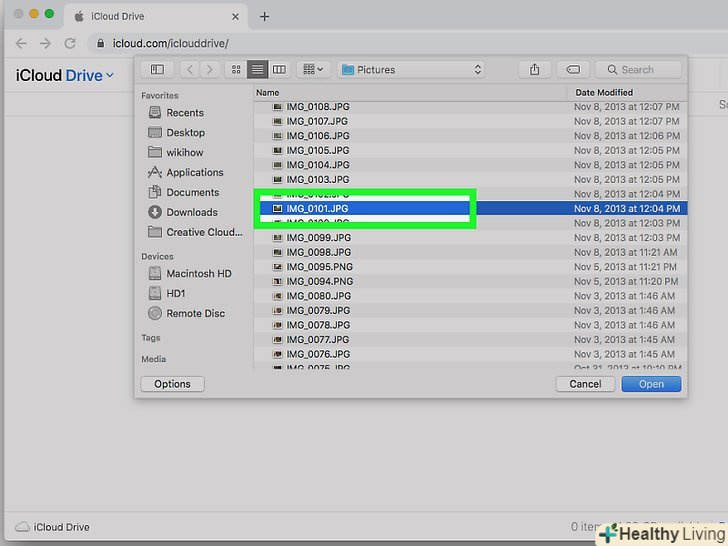Screen dimensions: 728x546
Task: Open Applications in the Favorites sidebar
Action: pos(194,173)
